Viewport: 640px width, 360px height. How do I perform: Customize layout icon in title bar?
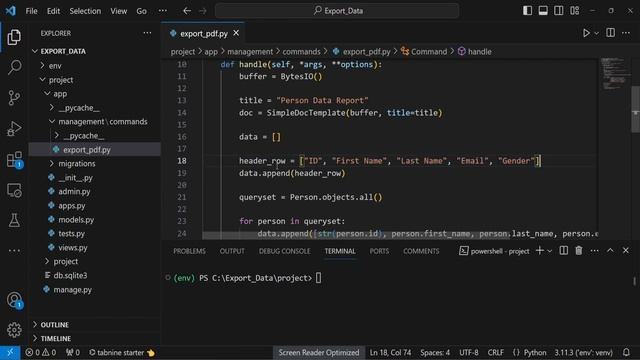click(x=575, y=11)
